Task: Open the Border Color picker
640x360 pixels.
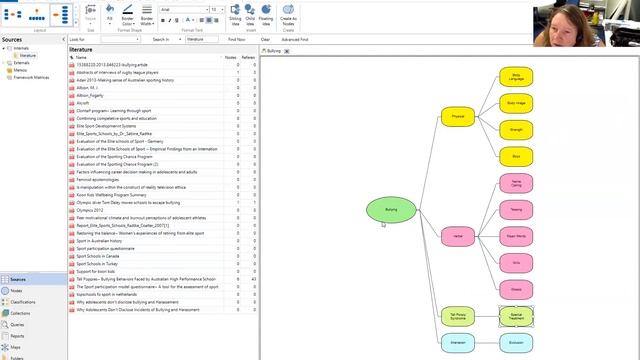Action: coord(128,15)
